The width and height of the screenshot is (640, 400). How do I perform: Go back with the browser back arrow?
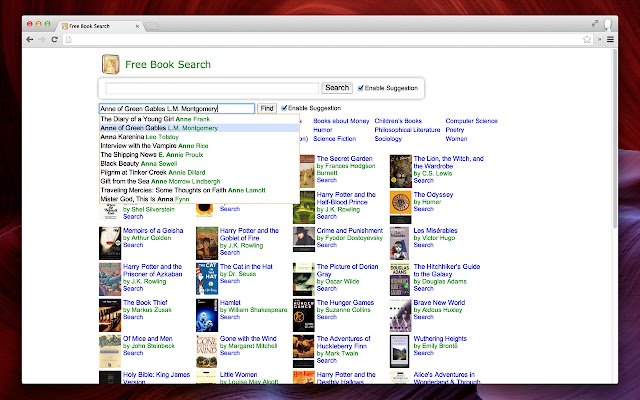click(30, 40)
